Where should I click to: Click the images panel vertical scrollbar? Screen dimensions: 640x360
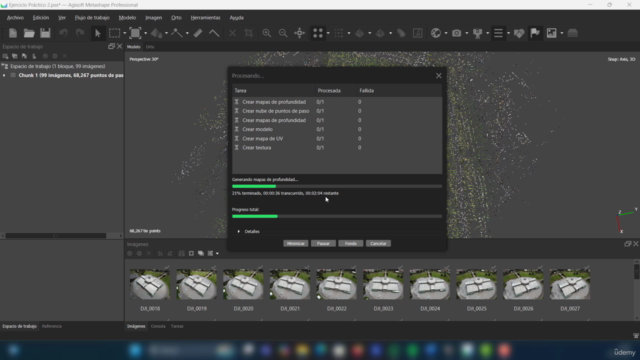[636, 272]
